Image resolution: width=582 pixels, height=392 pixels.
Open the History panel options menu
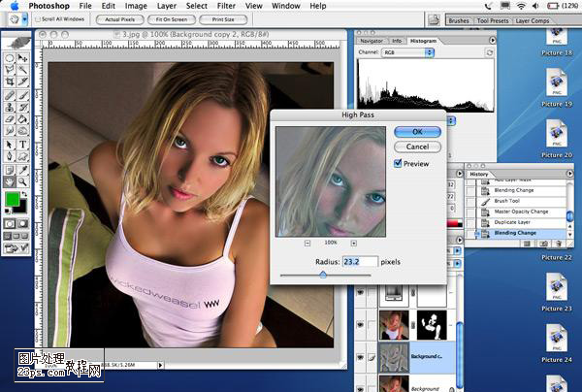tap(569, 174)
